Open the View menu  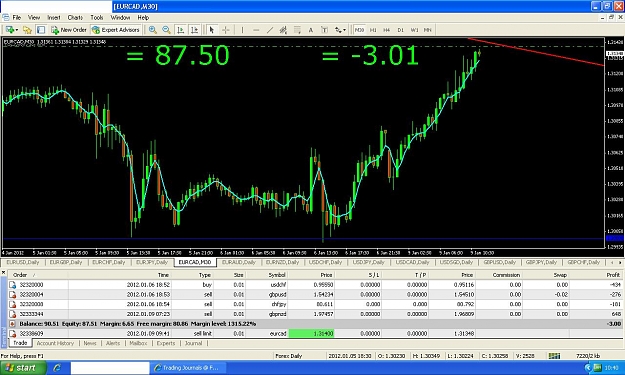[x=34, y=18]
